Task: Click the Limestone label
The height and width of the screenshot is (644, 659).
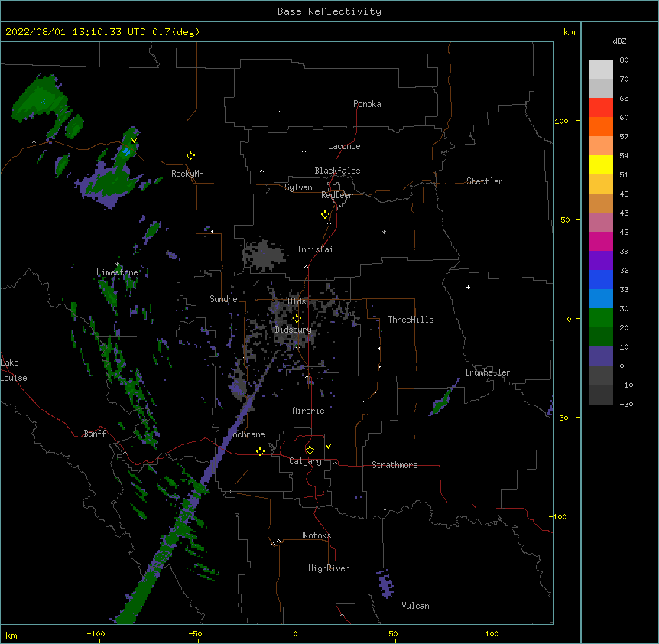Action: pos(117,272)
